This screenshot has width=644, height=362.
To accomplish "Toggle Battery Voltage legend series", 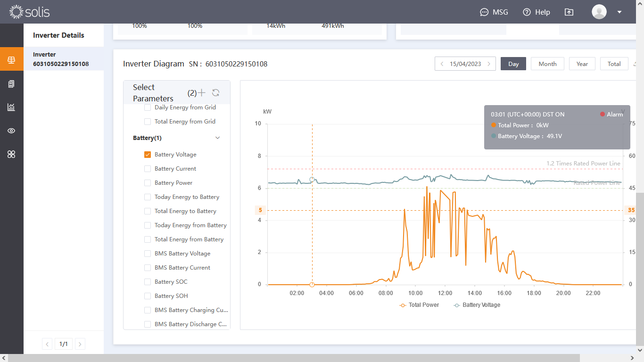I will [477, 305].
